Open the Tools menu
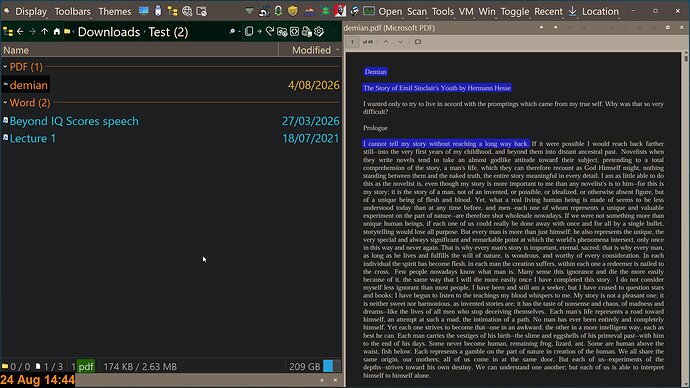 click(x=442, y=11)
